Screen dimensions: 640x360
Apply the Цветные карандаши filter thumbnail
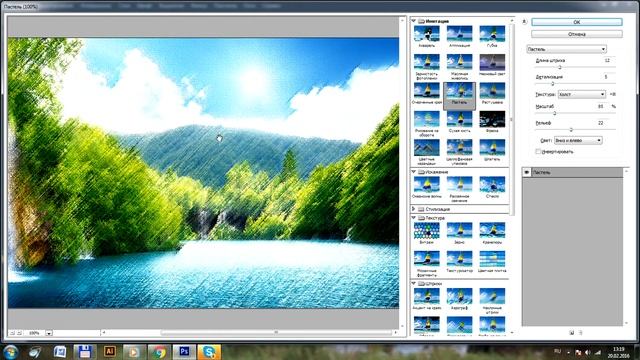[427, 147]
